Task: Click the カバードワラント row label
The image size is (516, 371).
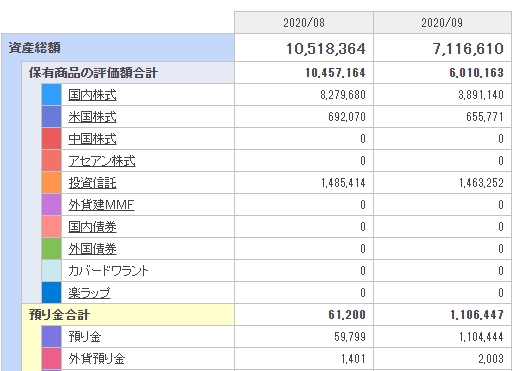Action: [x=108, y=271]
